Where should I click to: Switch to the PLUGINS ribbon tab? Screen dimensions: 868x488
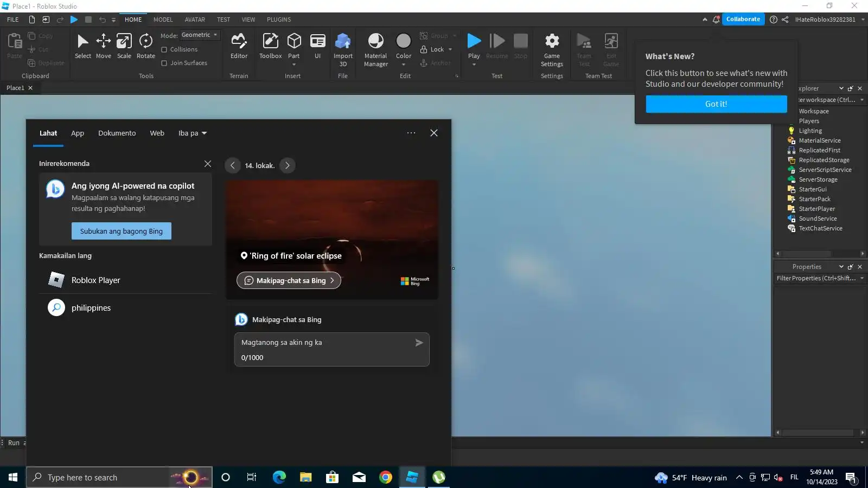[x=279, y=20]
